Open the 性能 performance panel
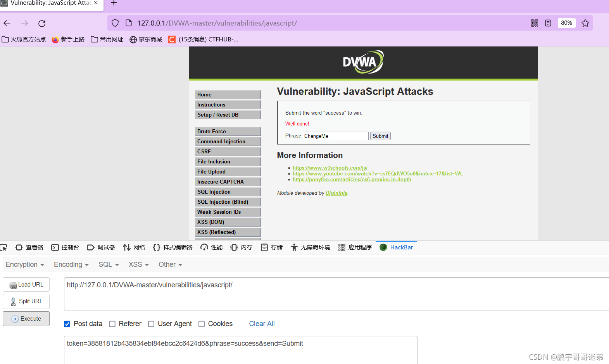Screen dimensions: 609x364 (211, 247)
